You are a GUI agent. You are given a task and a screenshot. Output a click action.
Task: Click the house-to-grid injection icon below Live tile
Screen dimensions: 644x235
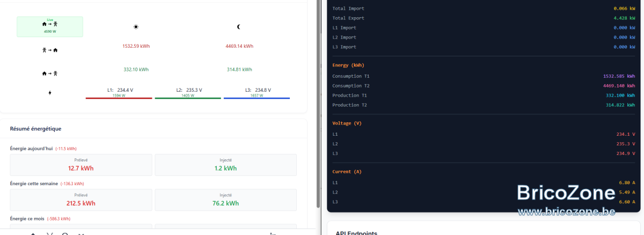50,73
